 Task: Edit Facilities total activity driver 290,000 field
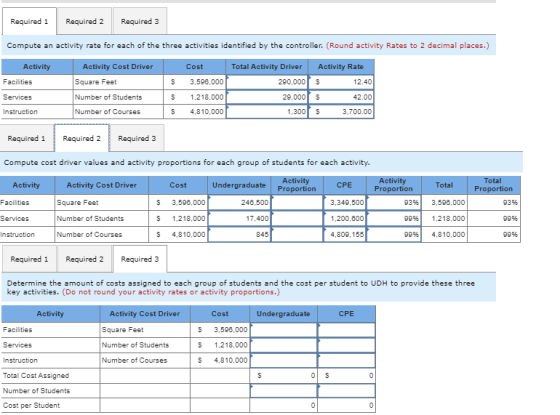[267, 82]
